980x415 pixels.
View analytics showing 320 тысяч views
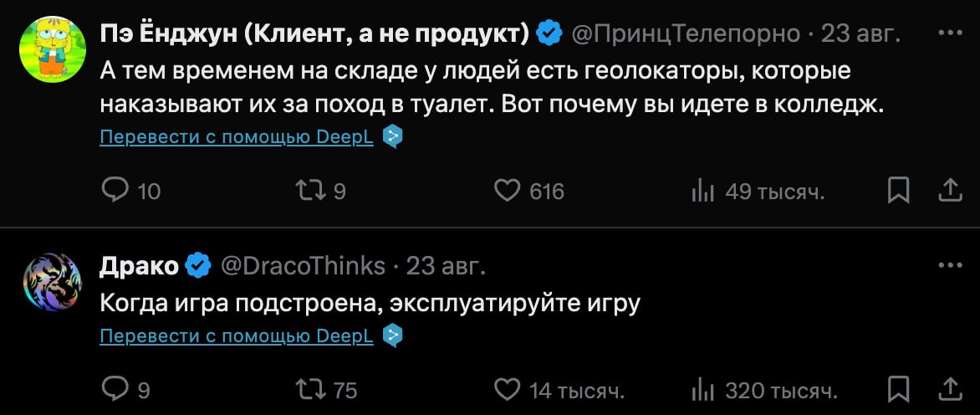pyautogui.click(x=702, y=390)
